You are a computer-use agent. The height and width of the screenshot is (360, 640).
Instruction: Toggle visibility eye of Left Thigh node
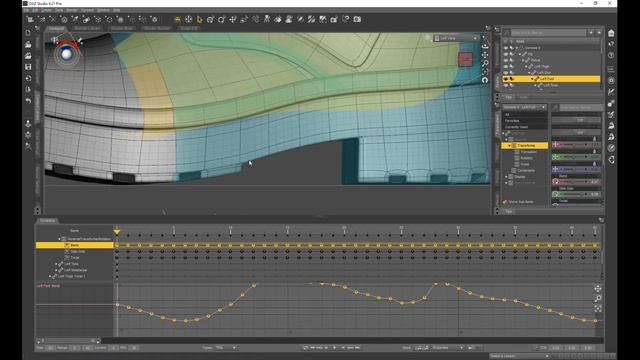[506, 66]
